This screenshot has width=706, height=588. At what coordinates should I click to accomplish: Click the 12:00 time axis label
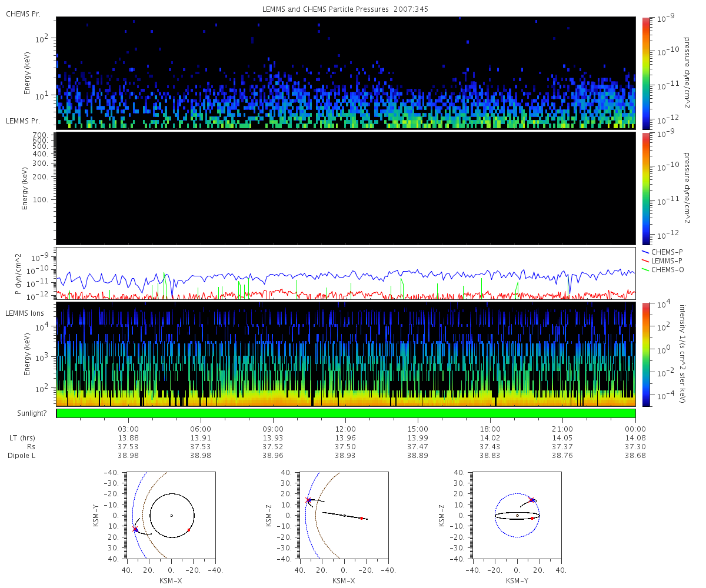pyautogui.click(x=345, y=429)
